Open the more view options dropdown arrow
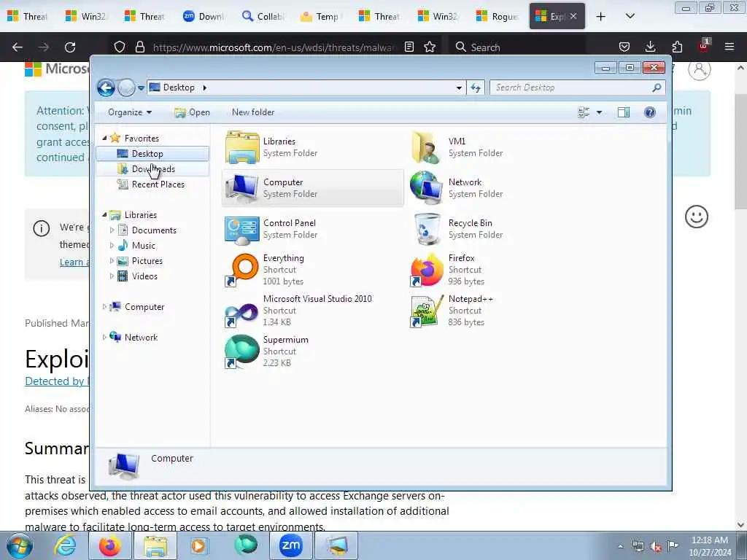747x560 pixels. tap(600, 112)
